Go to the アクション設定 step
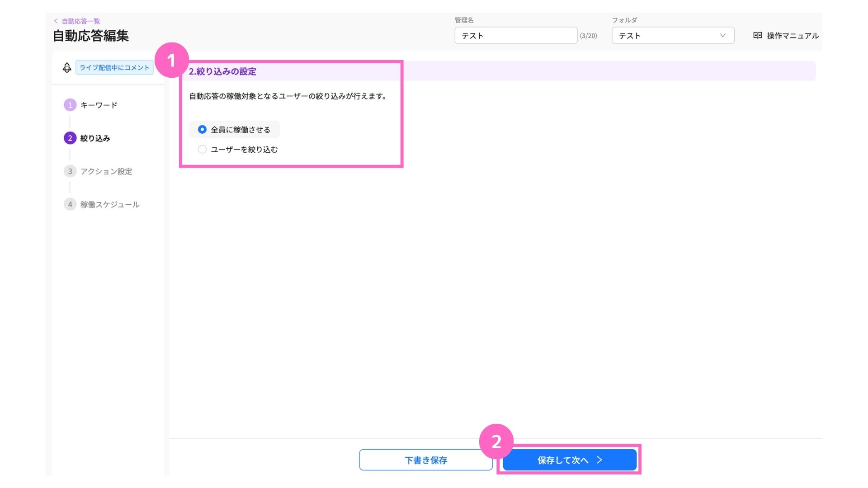Screen dimensions: 868x488 106,171
